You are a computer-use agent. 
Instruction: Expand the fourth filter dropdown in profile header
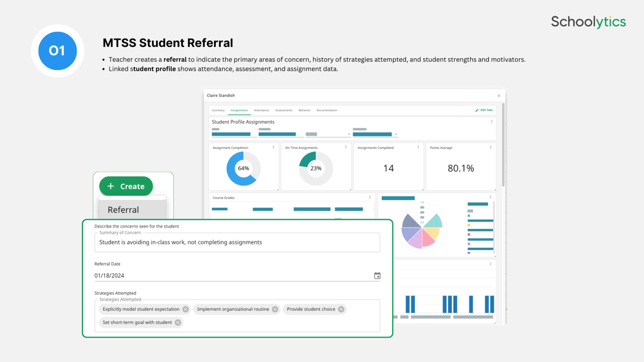click(397, 134)
